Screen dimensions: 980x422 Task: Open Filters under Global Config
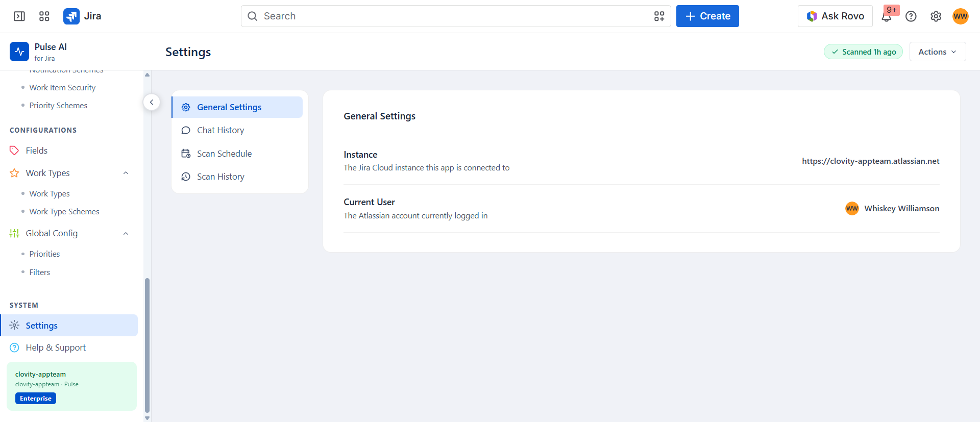pyautogui.click(x=40, y=272)
